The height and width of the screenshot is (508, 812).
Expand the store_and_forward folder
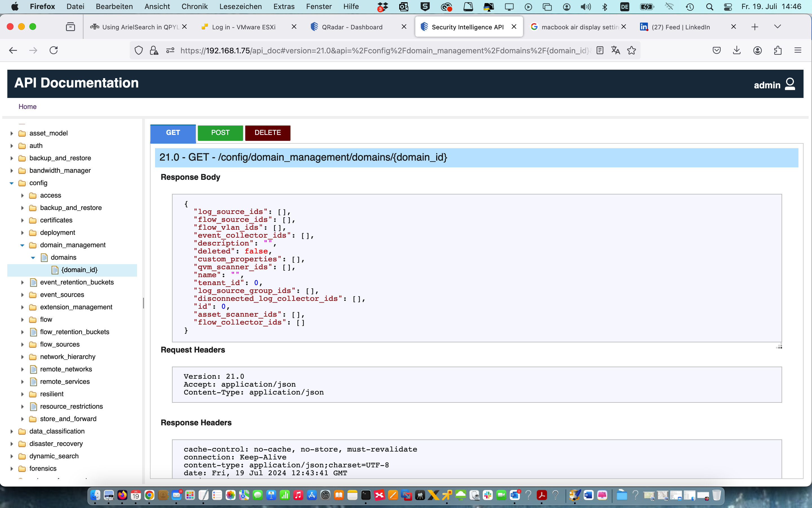tap(22, 419)
